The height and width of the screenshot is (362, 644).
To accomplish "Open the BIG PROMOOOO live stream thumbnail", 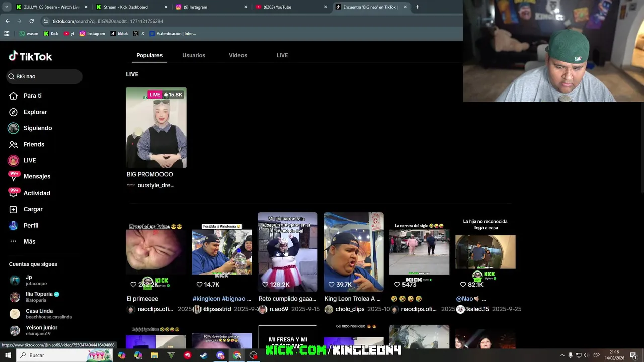I will coord(156,128).
